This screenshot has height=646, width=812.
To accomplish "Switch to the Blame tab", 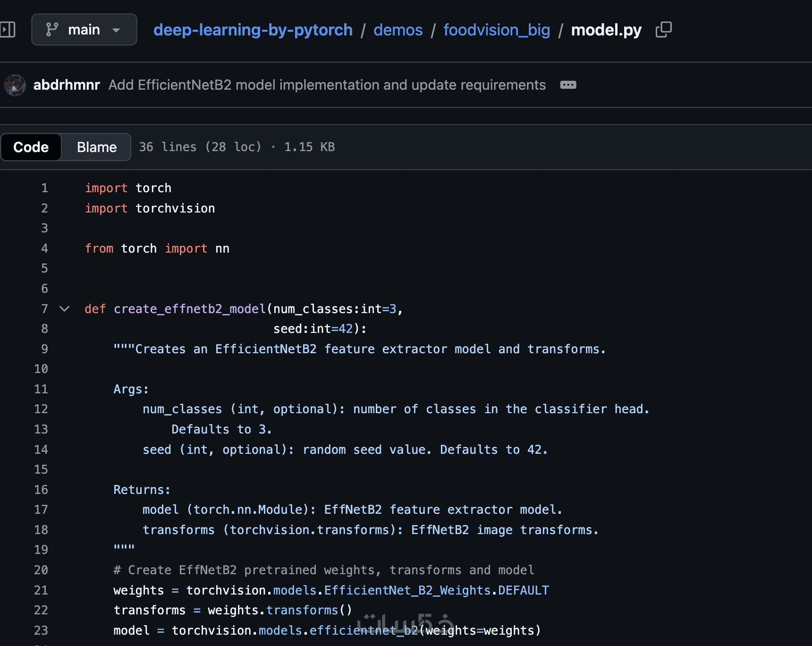I will click(97, 147).
